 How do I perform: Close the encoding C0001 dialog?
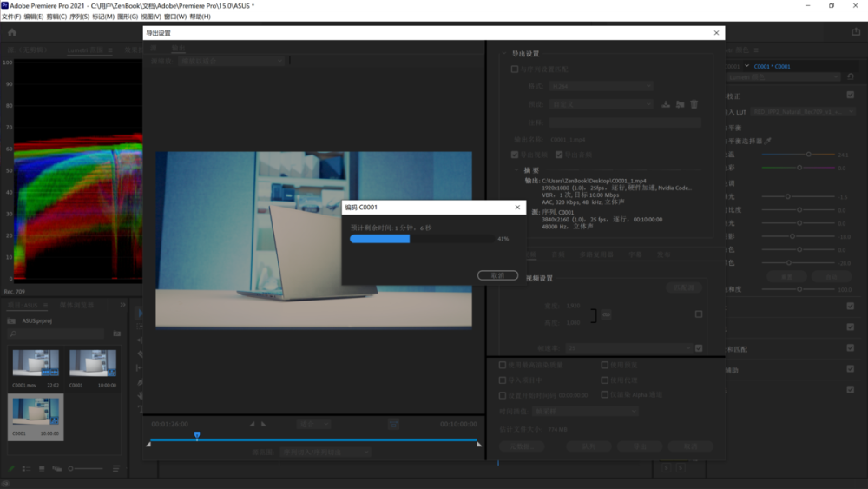[x=517, y=207]
